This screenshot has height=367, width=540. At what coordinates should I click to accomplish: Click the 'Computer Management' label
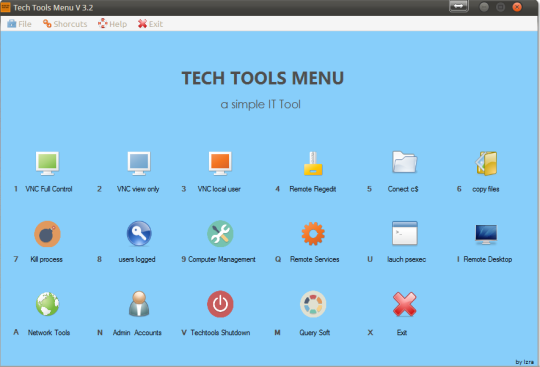(222, 259)
